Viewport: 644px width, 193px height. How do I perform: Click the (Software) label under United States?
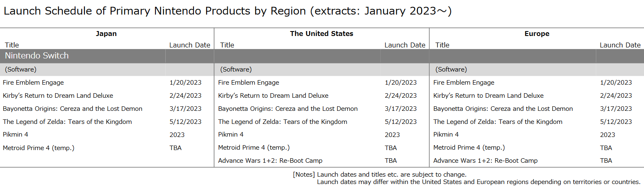coord(236,70)
